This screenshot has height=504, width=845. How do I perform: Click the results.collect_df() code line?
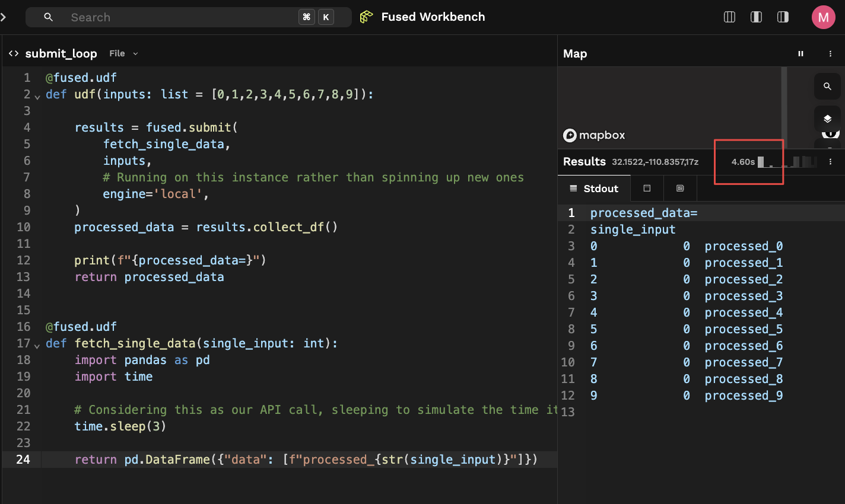coord(206,227)
